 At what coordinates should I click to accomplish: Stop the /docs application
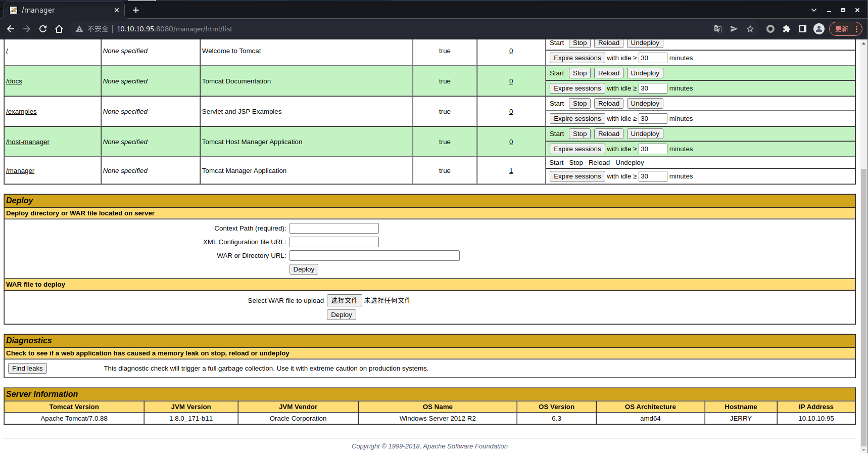(x=580, y=73)
